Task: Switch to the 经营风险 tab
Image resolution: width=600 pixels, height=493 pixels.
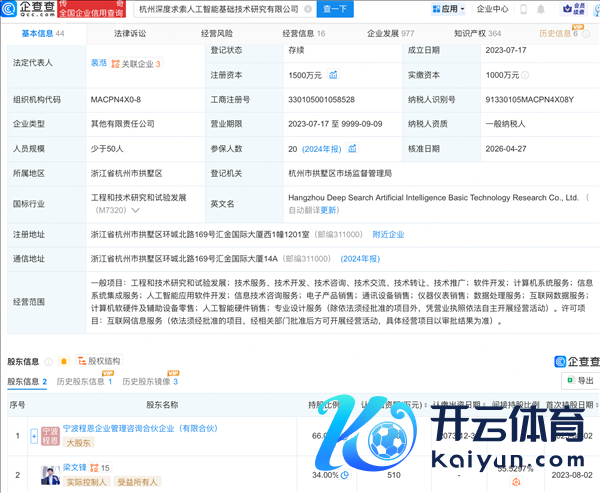Action: tap(217, 34)
